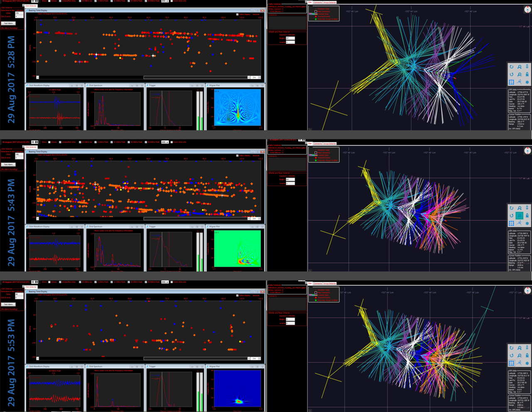Toggle 2-15kHz Peak checkbox in 5:43 PM panel
This screenshot has width=532, height=412.
pyautogui.click(x=95, y=142)
